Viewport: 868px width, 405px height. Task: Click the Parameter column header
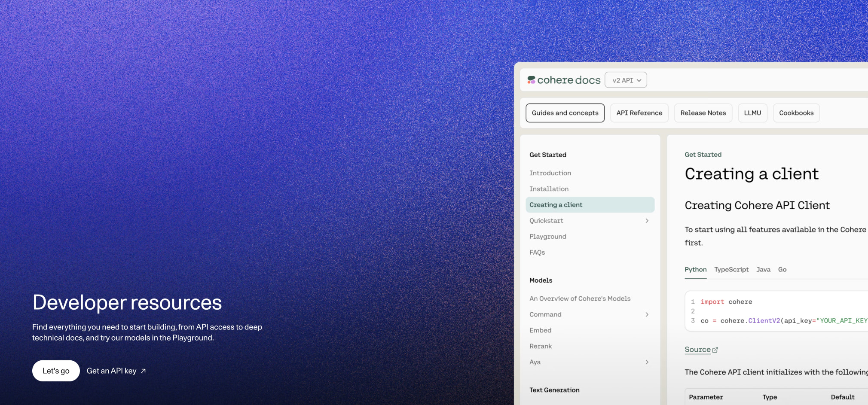pos(706,397)
